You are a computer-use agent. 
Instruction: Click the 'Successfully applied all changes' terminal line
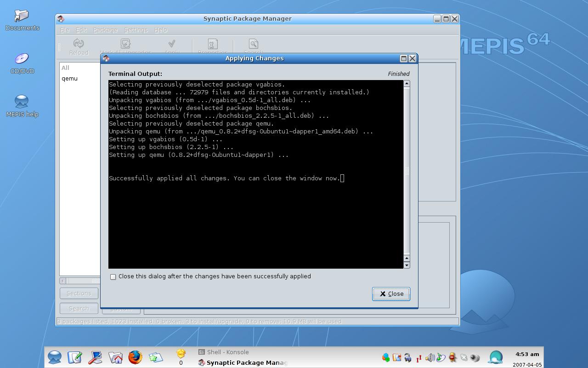224,178
